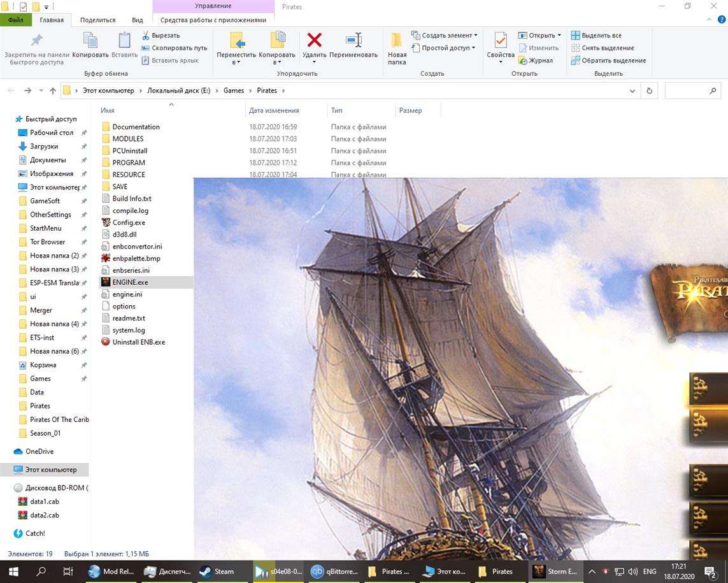Switch to Storm Engine taskbar button
Image resolution: width=728 pixels, height=583 pixels.
click(555, 572)
